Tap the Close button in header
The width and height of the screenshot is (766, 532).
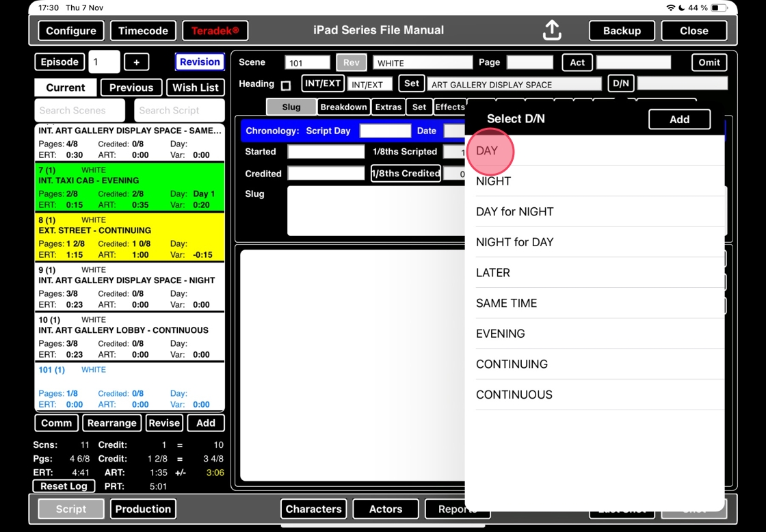(694, 31)
